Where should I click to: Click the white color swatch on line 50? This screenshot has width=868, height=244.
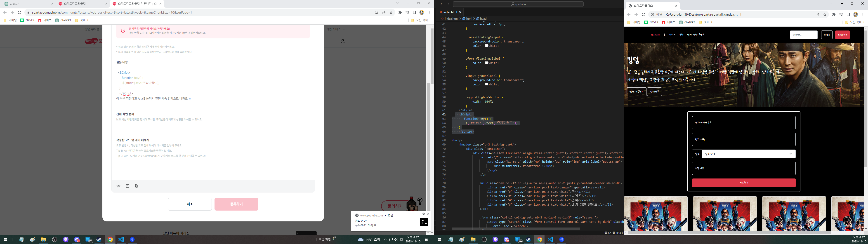click(x=487, y=63)
